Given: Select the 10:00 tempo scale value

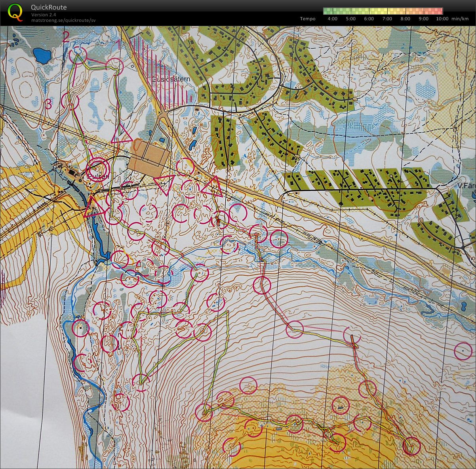Looking at the screenshot, I should click(442, 19).
